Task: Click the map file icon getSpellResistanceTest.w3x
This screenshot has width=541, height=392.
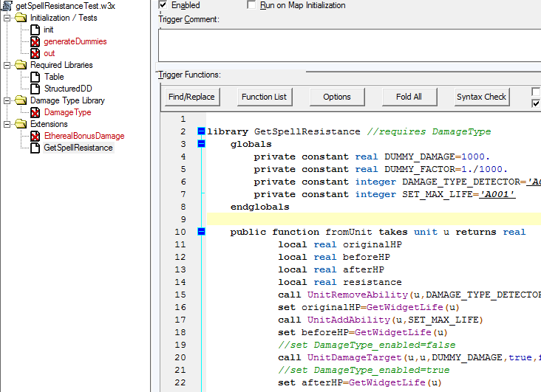Action: 7,5
